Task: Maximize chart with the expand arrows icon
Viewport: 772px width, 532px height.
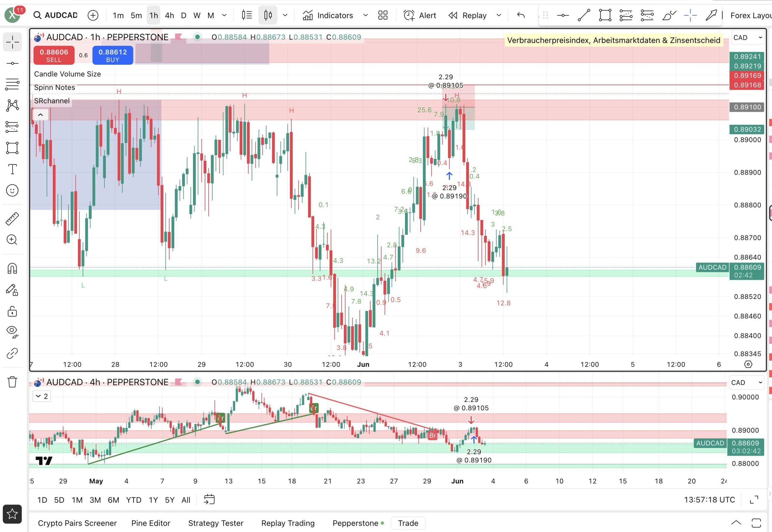Action: coord(754,500)
